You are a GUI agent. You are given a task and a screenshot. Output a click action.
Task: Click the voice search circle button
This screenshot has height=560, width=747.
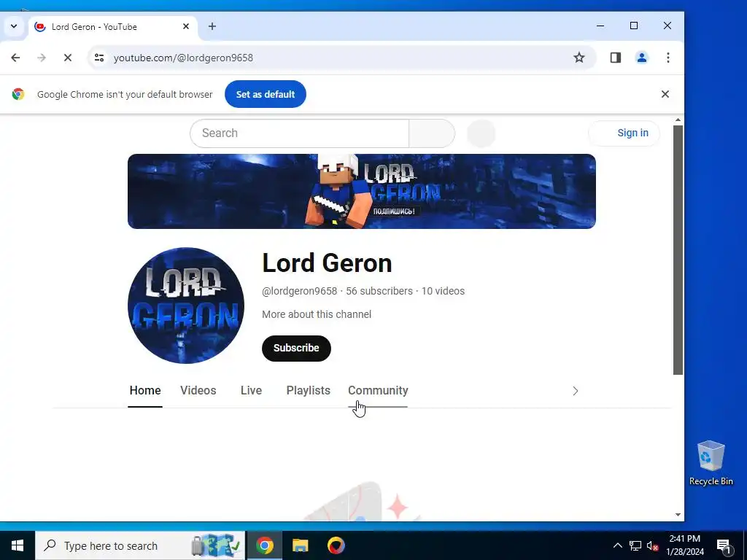tap(481, 133)
